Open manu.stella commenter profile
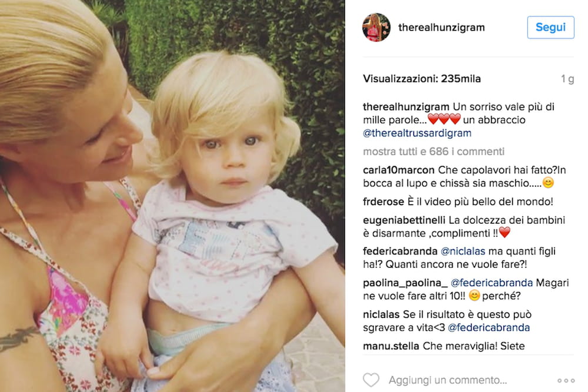Screen dimensions: 588x392 coord(391,346)
